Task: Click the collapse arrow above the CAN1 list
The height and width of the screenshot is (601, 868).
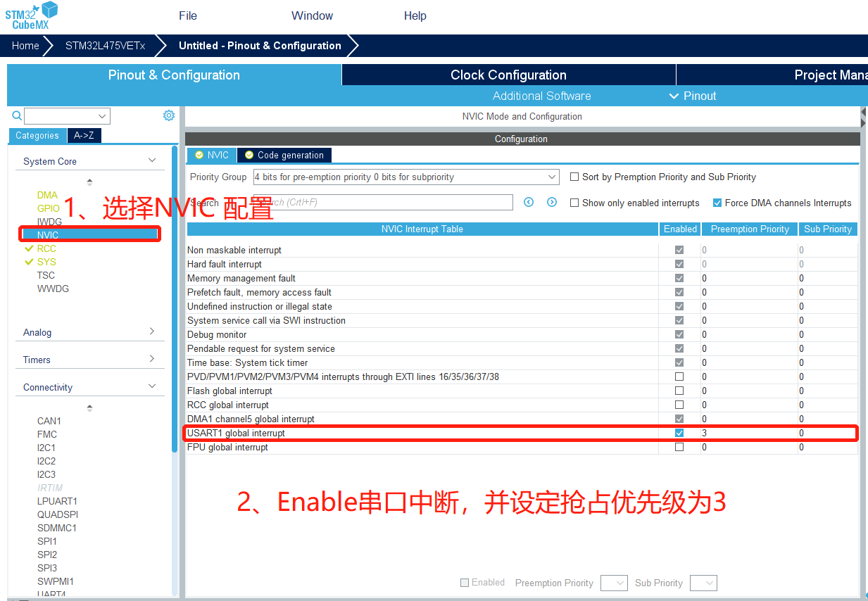Action: coord(89,408)
